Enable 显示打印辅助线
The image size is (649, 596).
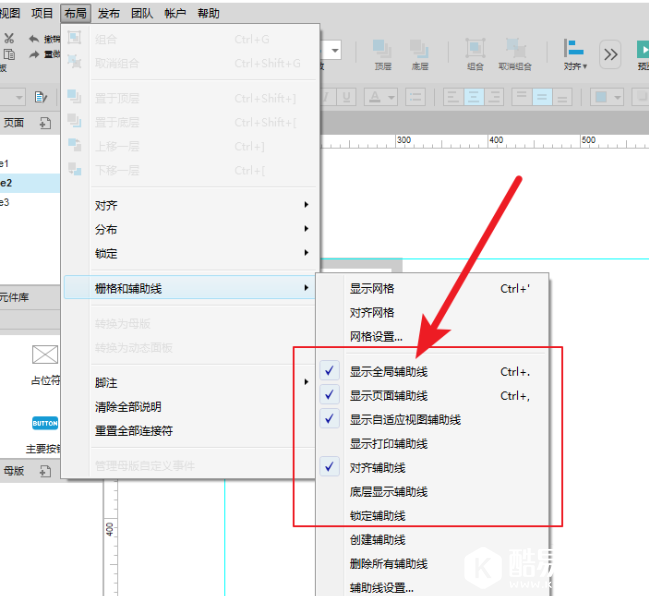click(x=433, y=444)
